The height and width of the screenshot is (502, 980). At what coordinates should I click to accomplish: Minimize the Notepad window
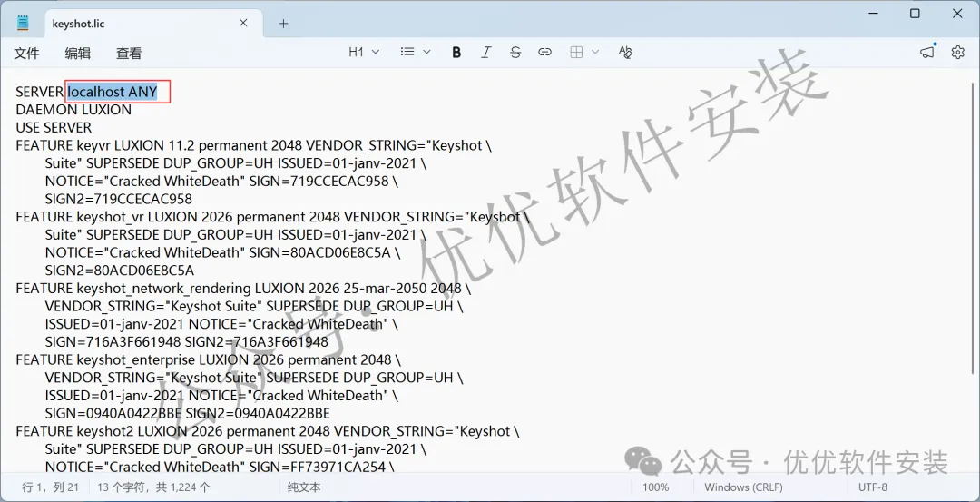click(873, 13)
